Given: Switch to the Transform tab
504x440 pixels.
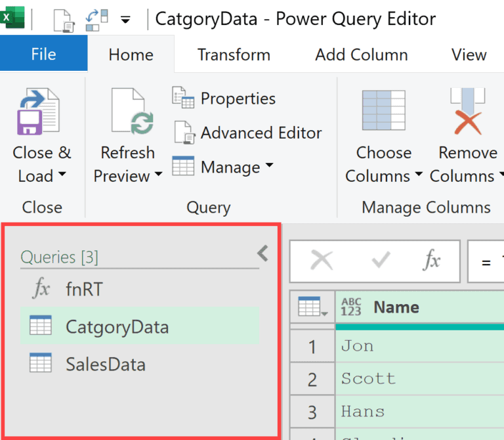Looking at the screenshot, I should pos(234,55).
